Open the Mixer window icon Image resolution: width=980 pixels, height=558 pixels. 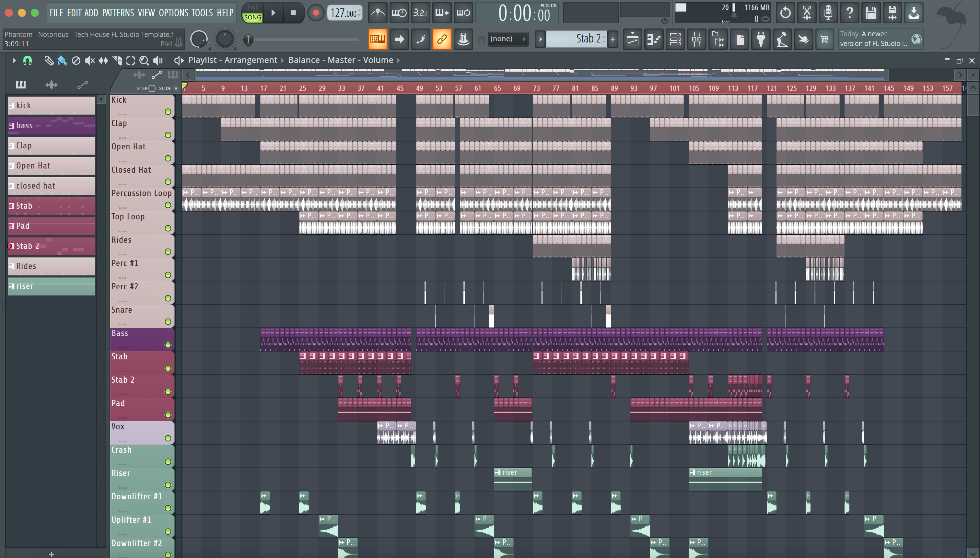(696, 39)
